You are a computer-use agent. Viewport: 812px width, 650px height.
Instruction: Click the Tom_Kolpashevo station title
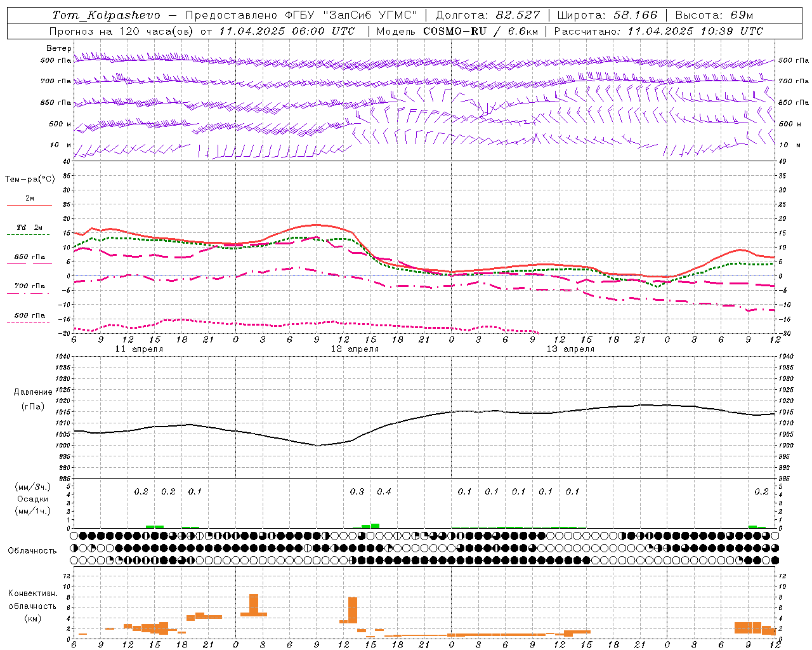click(106, 15)
